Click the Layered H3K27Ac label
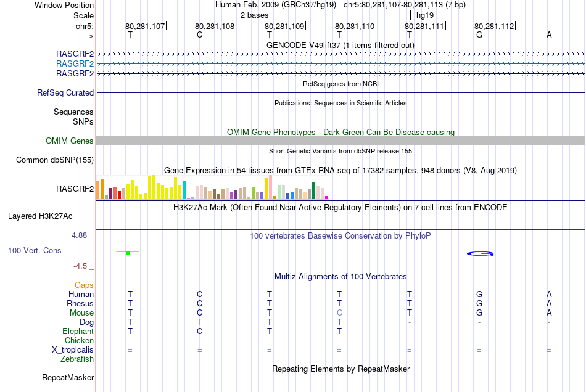This screenshot has height=392, width=586. 40,216
